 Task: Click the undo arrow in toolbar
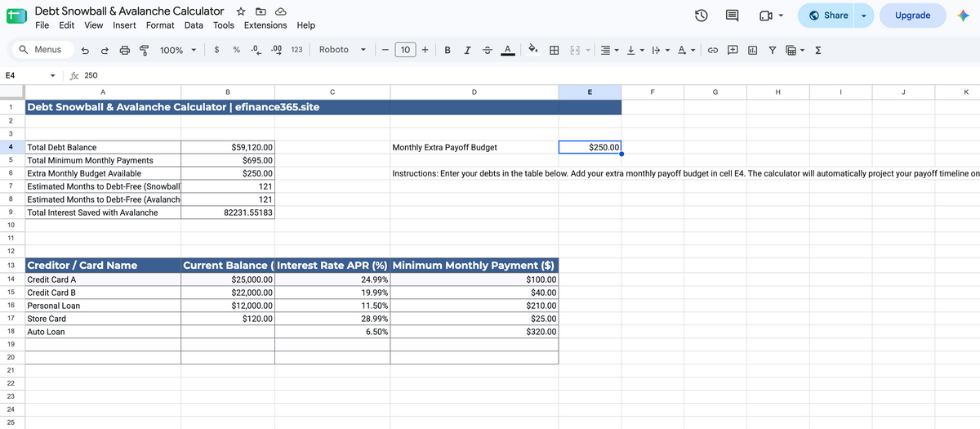tap(85, 50)
